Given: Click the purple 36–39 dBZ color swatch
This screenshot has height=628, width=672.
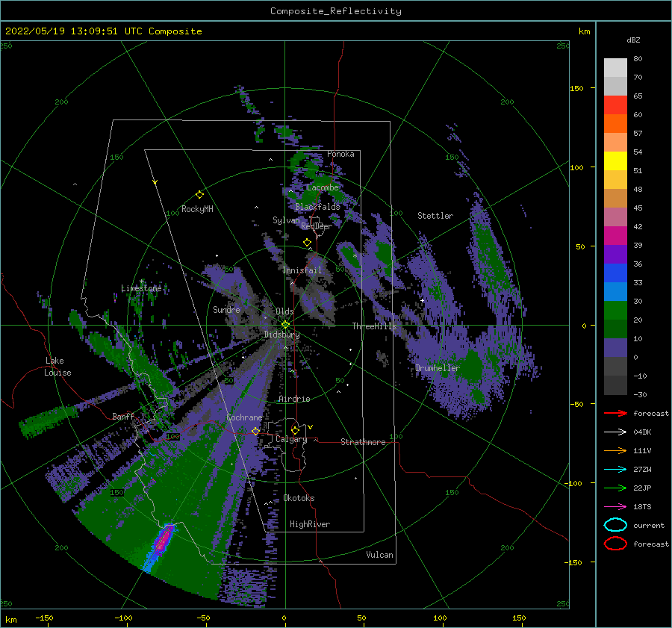Looking at the screenshot, I should 615,255.
